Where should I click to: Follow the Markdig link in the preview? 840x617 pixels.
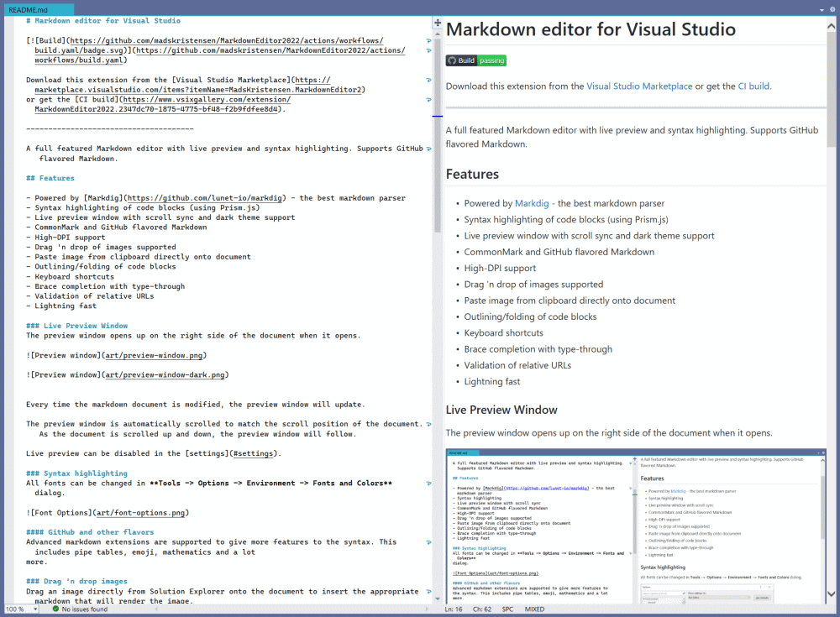[x=532, y=203]
